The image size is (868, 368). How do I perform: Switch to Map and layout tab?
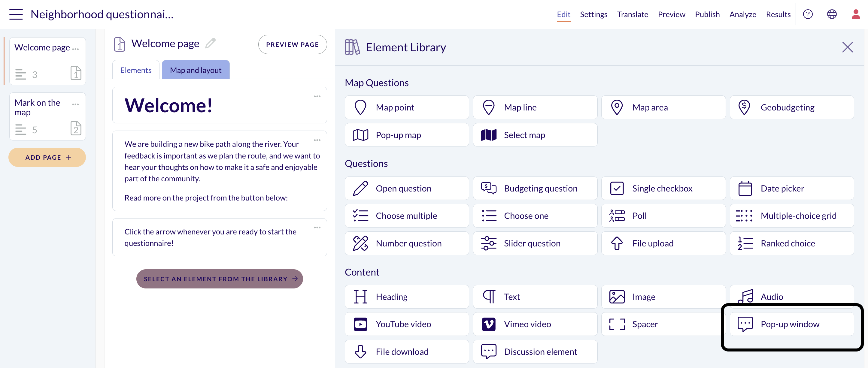[x=196, y=70]
